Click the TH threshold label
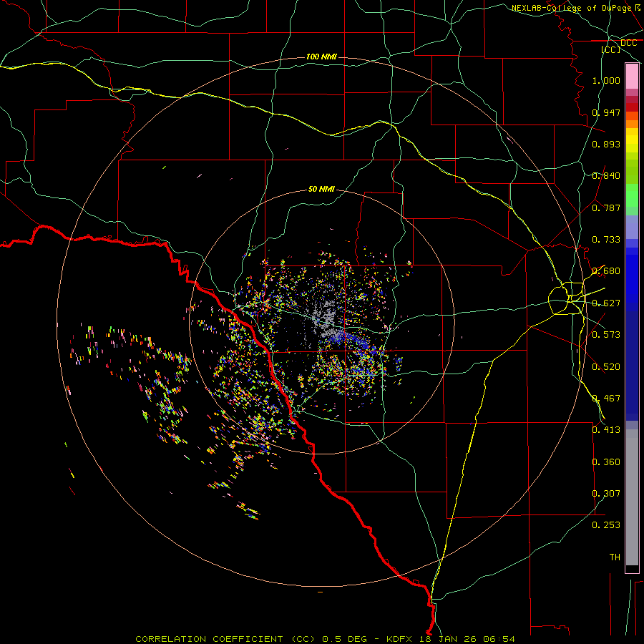The height and width of the screenshot is (644, 644). [x=615, y=557]
